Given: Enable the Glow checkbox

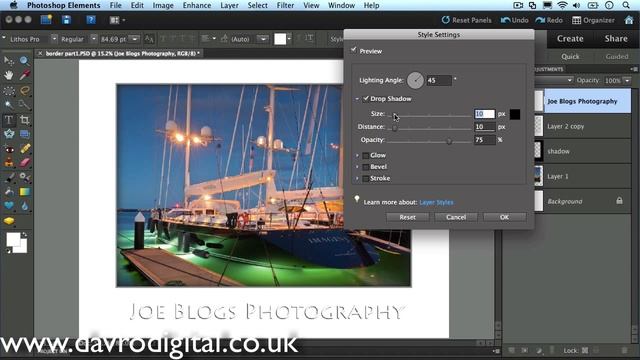Looking at the screenshot, I should (366, 155).
